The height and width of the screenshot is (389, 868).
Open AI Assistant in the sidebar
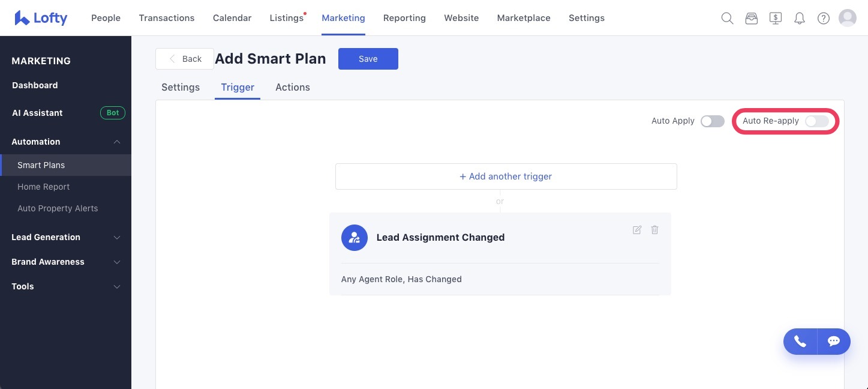(x=37, y=113)
